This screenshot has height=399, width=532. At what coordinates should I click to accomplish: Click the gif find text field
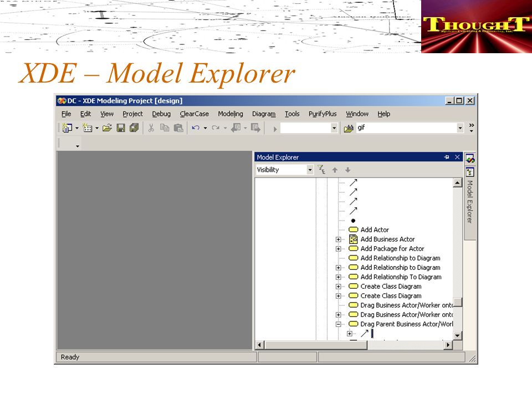[x=406, y=128]
